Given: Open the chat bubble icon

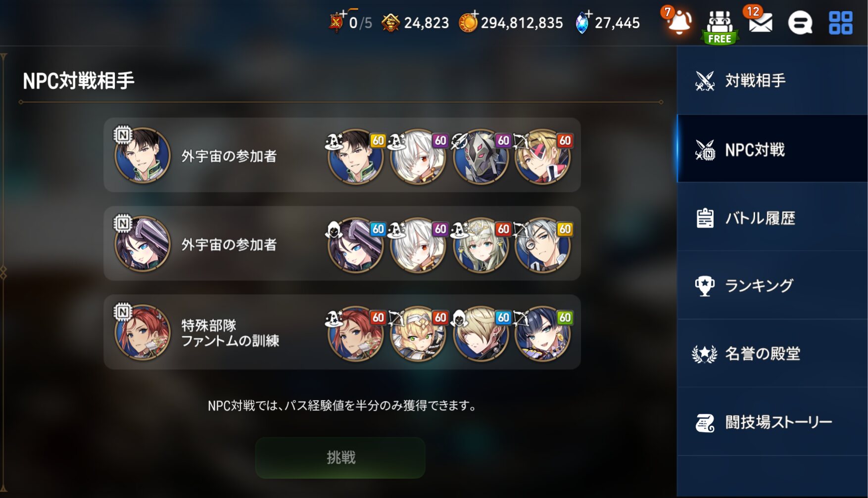Looking at the screenshot, I should tap(800, 23).
